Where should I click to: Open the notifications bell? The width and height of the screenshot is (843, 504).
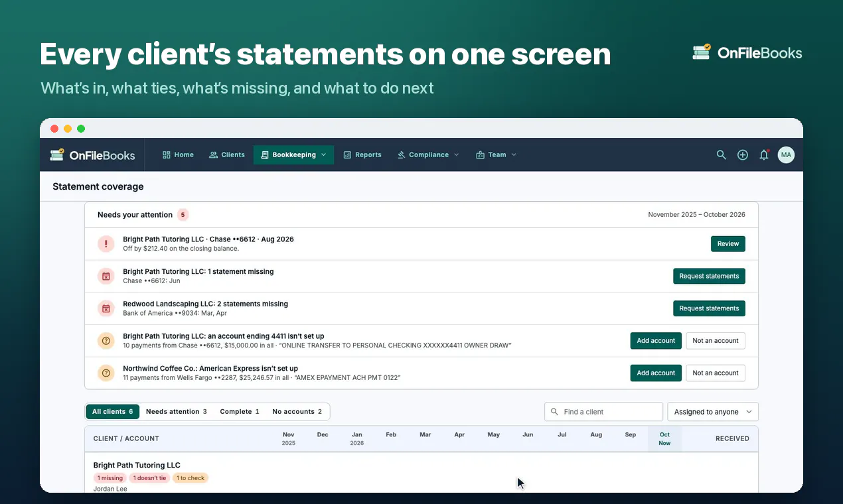coord(764,155)
